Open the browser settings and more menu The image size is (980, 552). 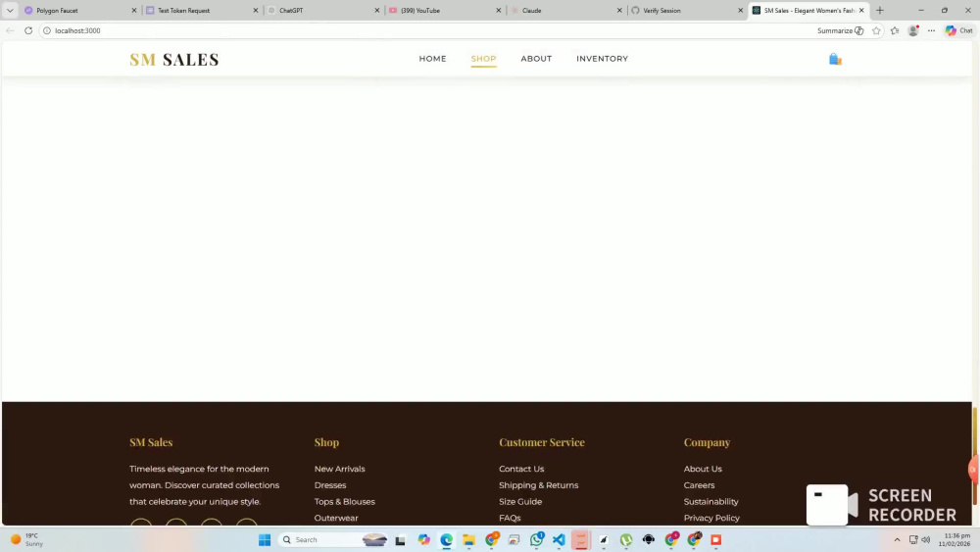[x=931, y=30]
